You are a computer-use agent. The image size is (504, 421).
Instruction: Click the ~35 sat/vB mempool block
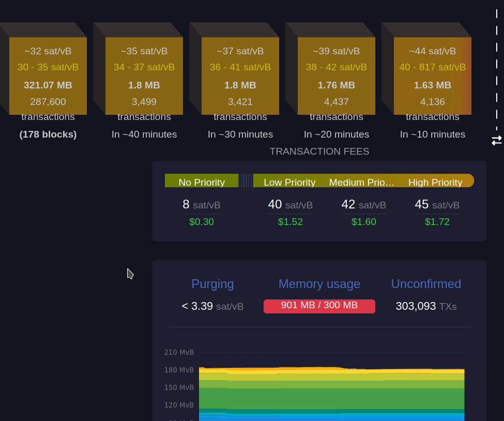coord(144,76)
